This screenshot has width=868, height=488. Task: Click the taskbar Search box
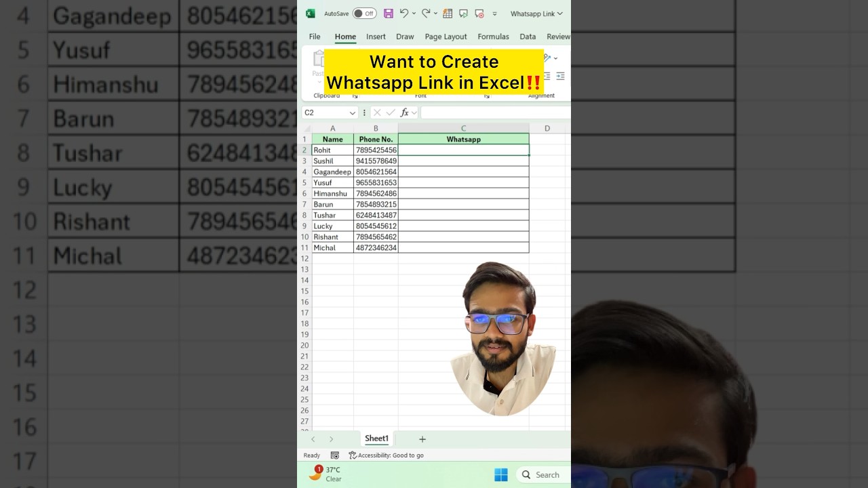coord(543,474)
